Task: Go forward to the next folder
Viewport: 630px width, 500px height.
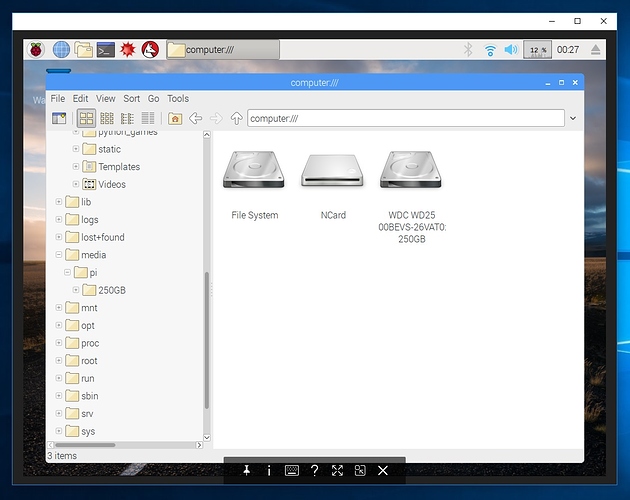Action: pyautogui.click(x=216, y=118)
